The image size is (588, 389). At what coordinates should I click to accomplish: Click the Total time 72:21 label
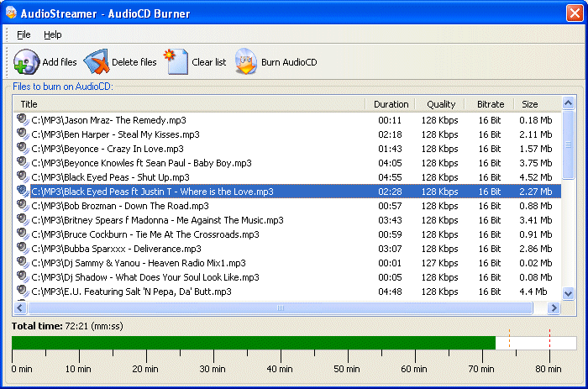[67, 326]
